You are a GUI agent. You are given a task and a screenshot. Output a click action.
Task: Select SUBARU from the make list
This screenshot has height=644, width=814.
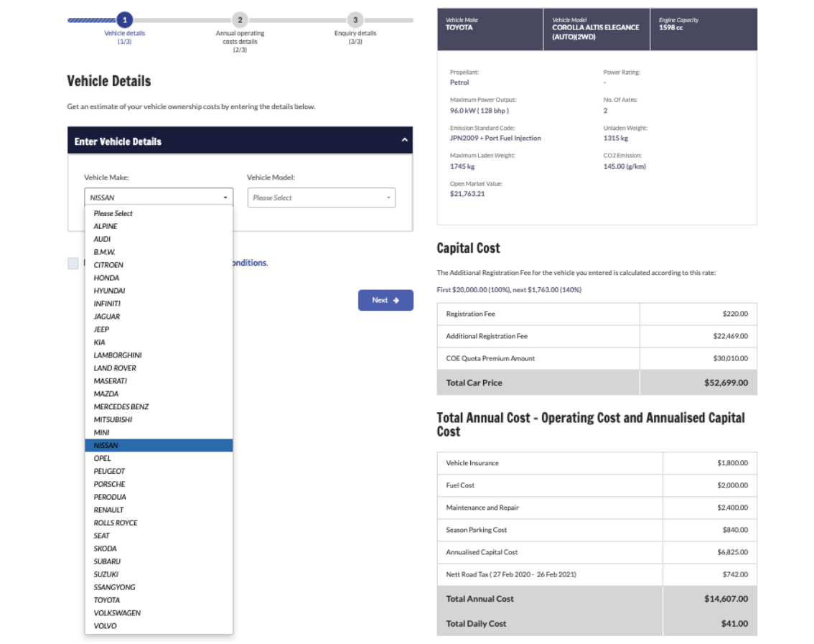tap(107, 561)
